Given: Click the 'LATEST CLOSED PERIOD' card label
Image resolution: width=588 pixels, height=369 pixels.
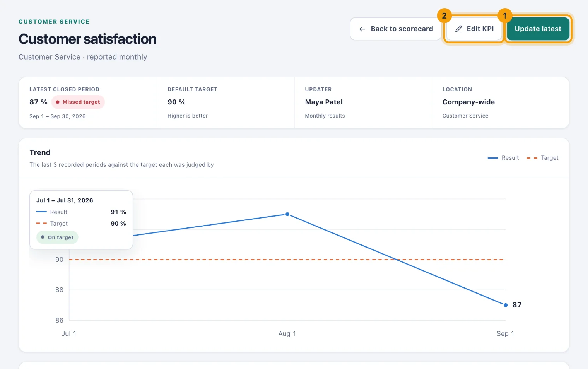Looking at the screenshot, I should [x=64, y=89].
